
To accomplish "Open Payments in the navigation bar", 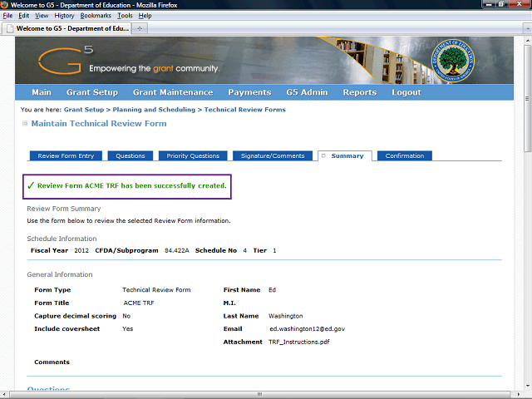I will (x=249, y=92).
